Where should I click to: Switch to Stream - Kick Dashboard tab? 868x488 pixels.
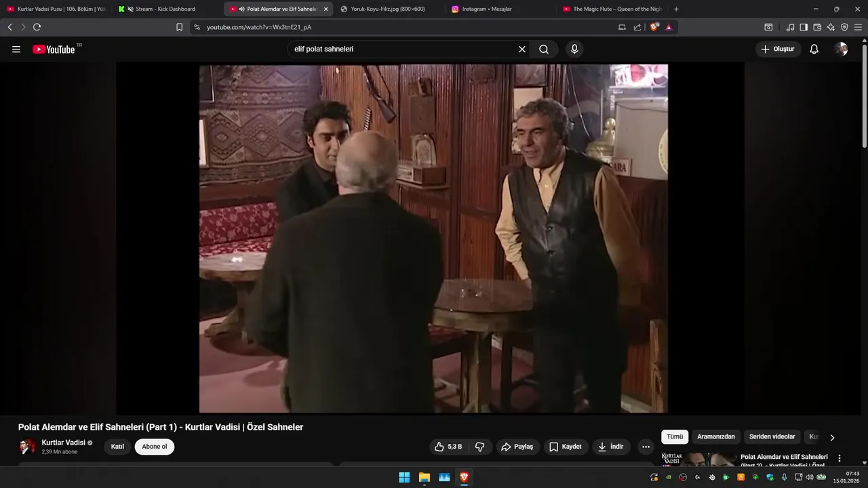click(167, 9)
